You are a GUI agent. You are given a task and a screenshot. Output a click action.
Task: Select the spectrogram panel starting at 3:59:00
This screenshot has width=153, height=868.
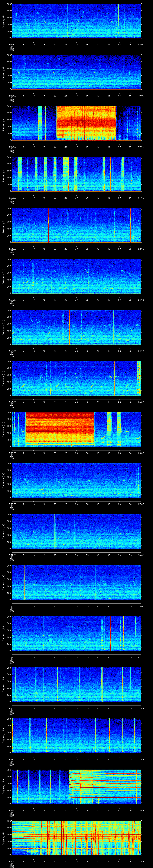77,634
